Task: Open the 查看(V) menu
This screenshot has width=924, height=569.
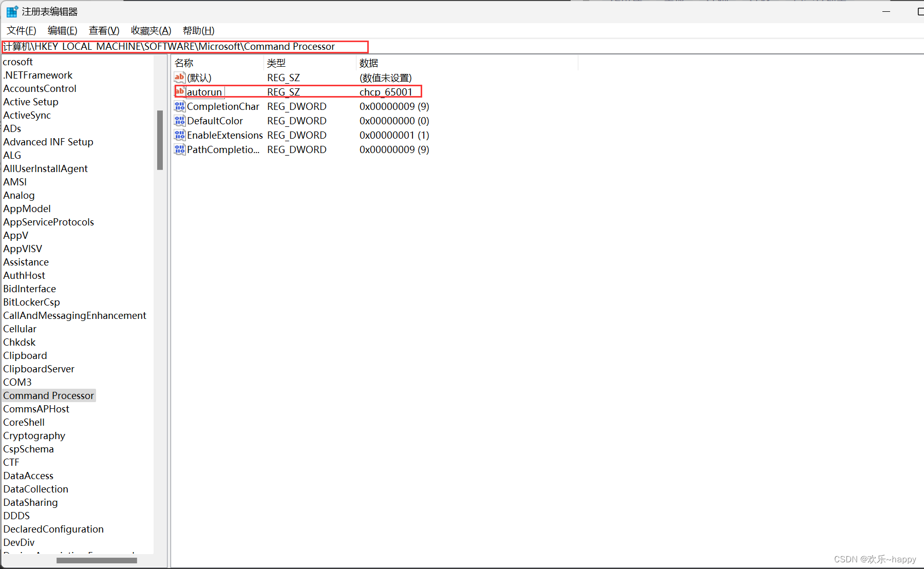Action: coord(104,30)
